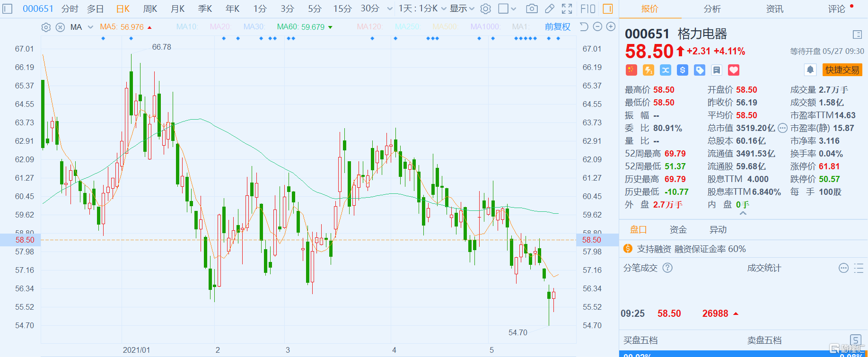Click the 5-level order book icon

point(855,340)
